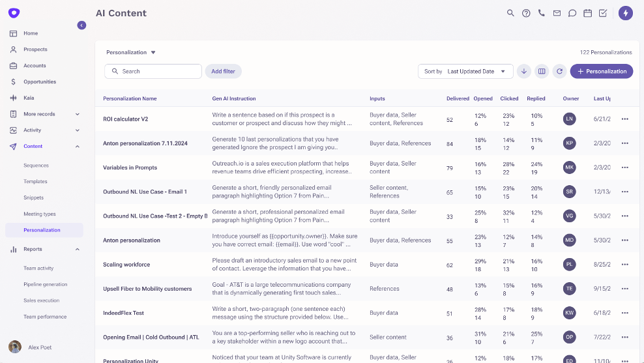The height and width of the screenshot is (363, 644).
Task: Open the tasks checkbox icon
Action: [x=603, y=13]
